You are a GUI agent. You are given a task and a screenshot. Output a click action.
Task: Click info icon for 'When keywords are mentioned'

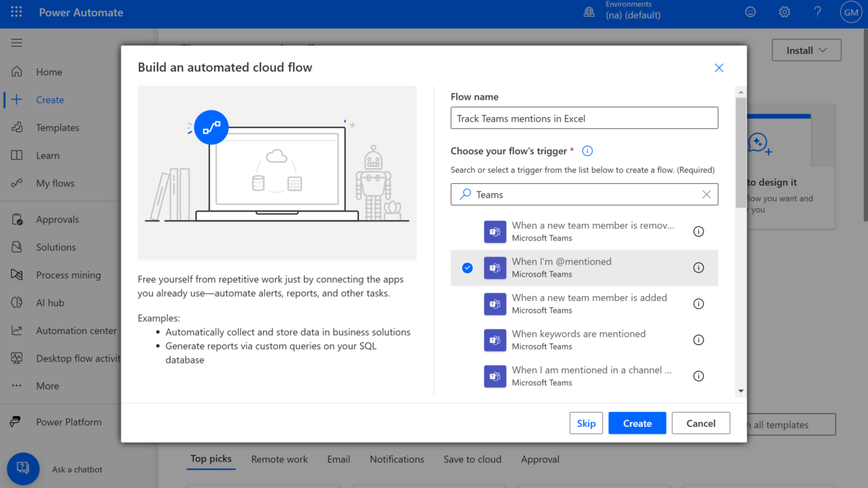pyautogui.click(x=698, y=340)
